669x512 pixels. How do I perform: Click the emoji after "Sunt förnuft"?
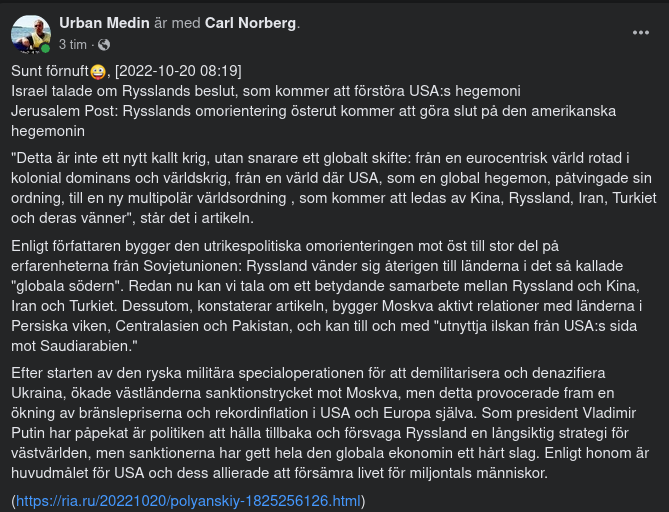pyautogui.click(x=98, y=71)
